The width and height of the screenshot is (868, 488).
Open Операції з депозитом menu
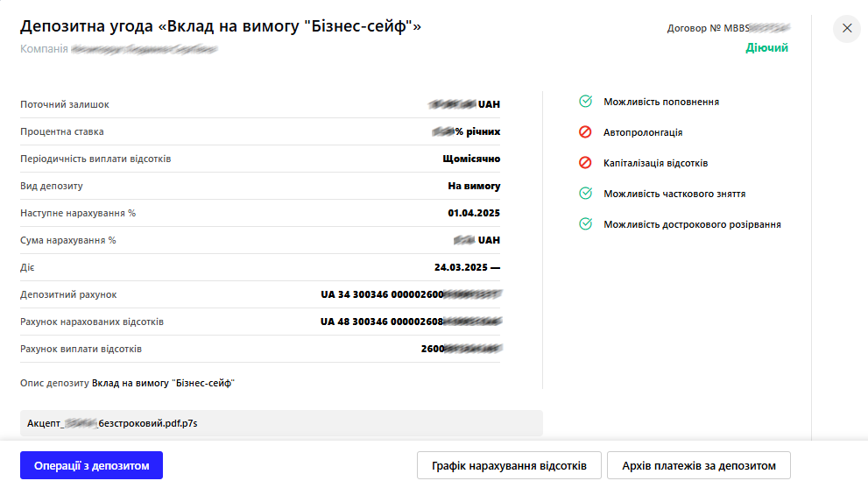91,465
